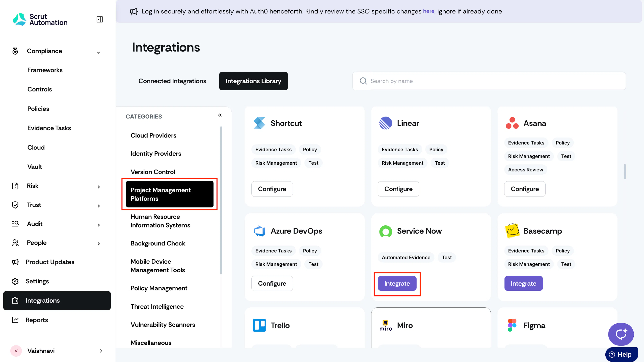Screen dimensions: 644x362
Task: Select the Identity Providers category
Action: (x=155, y=154)
